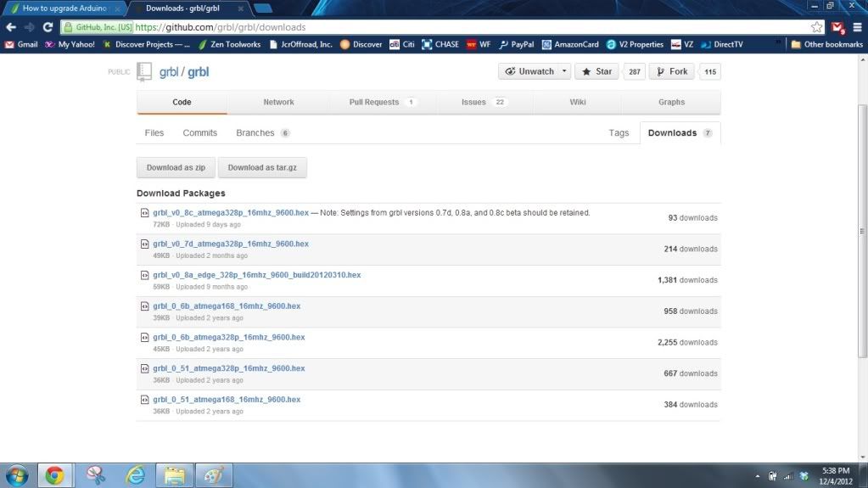Click the Unwatch button
Image resolution: width=868 pixels, height=488 pixels.
point(529,71)
